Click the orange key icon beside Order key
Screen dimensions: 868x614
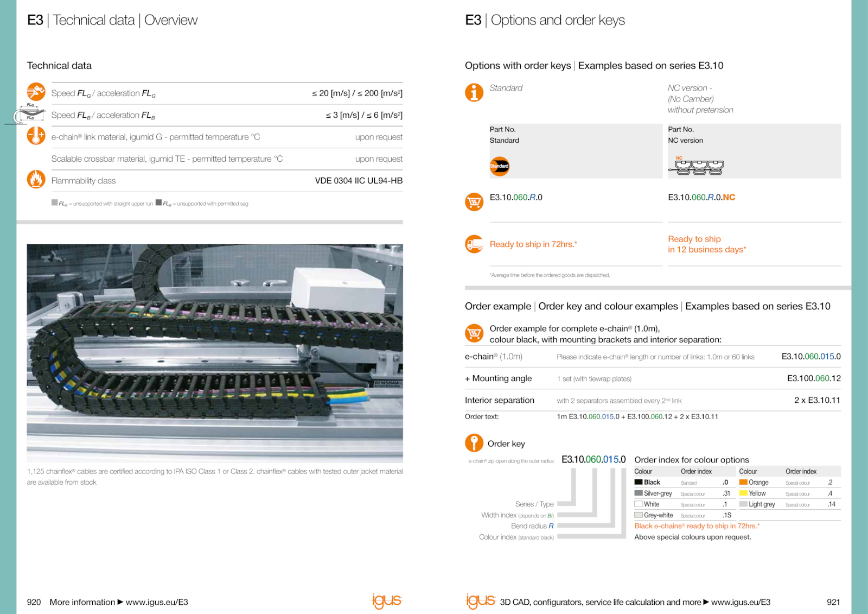[x=474, y=443]
